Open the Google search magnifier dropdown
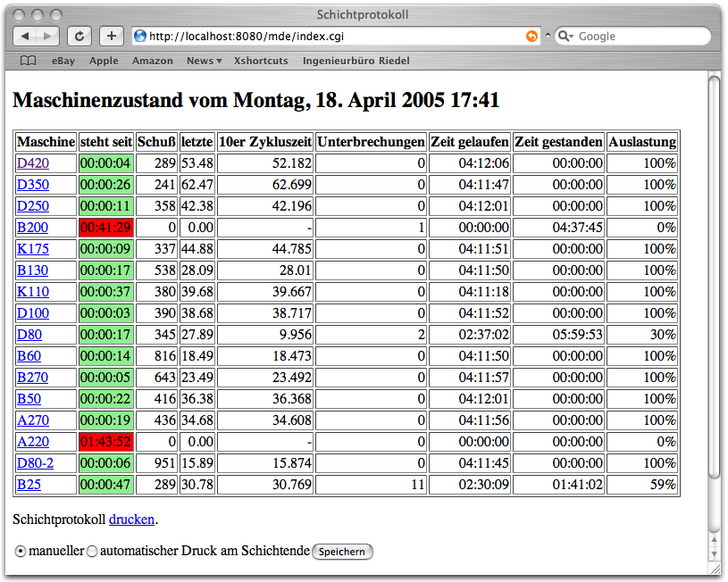 [565, 37]
